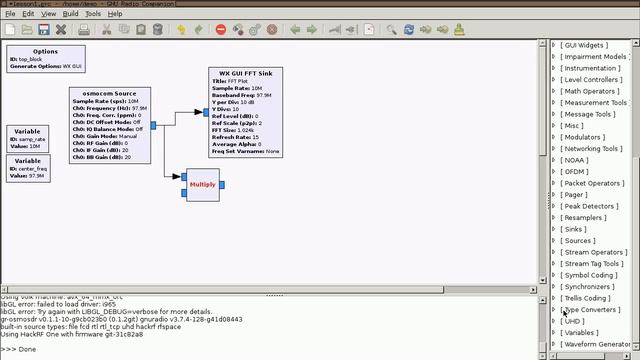
Task: Save the flow graph with floppy icon
Action: click(x=44, y=29)
